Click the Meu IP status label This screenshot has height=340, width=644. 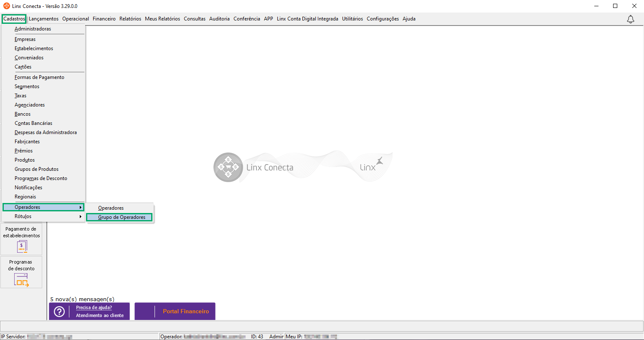(294, 337)
